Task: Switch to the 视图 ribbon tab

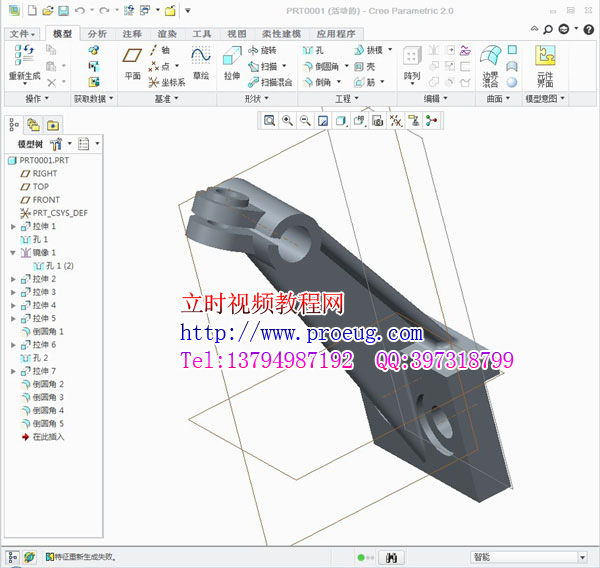Action: coord(237,34)
